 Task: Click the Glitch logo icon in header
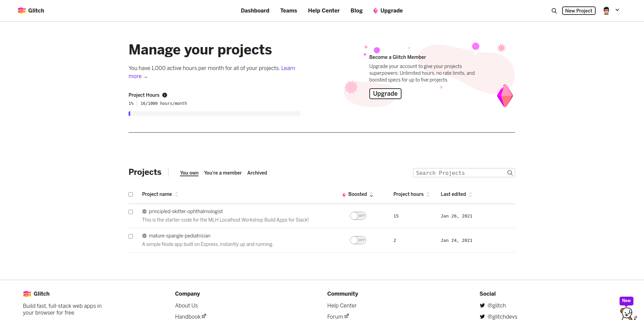pyautogui.click(x=22, y=10)
